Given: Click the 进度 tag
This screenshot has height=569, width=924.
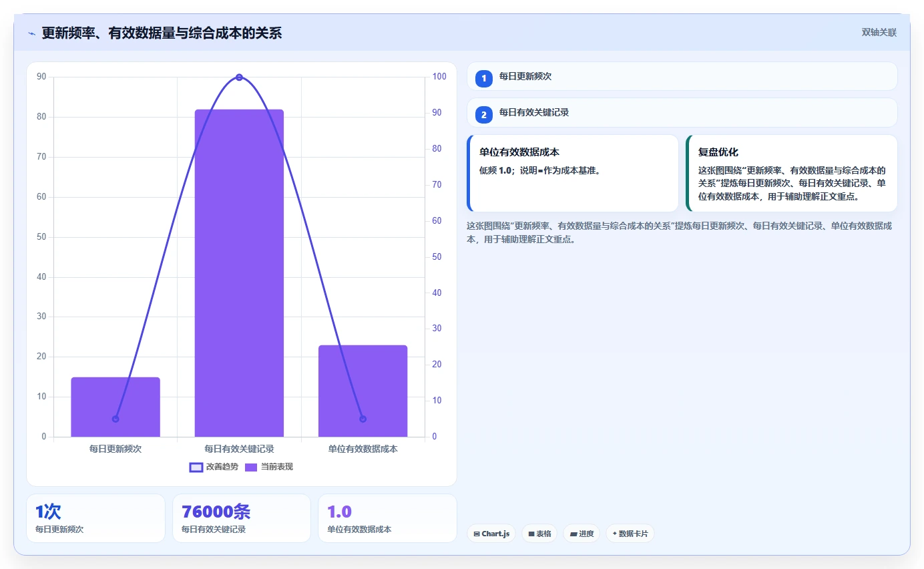Looking at the screenshot, I should coord(582,534).
